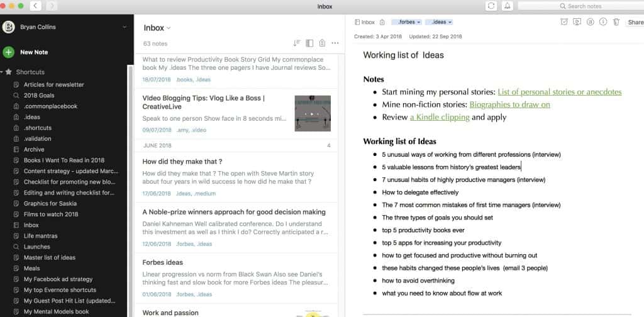
Task: Open the Meals note shortcut
Action: 31,268
